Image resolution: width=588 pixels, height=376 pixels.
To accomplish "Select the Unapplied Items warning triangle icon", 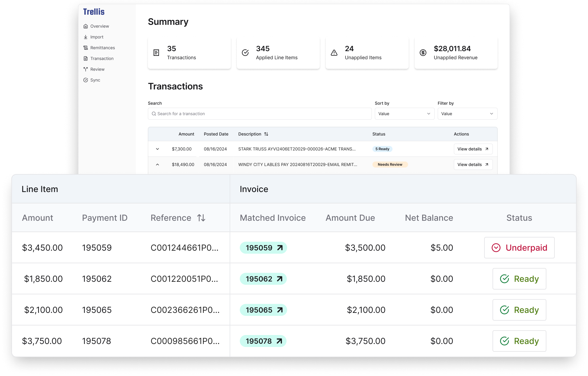I will coord(334,53).
